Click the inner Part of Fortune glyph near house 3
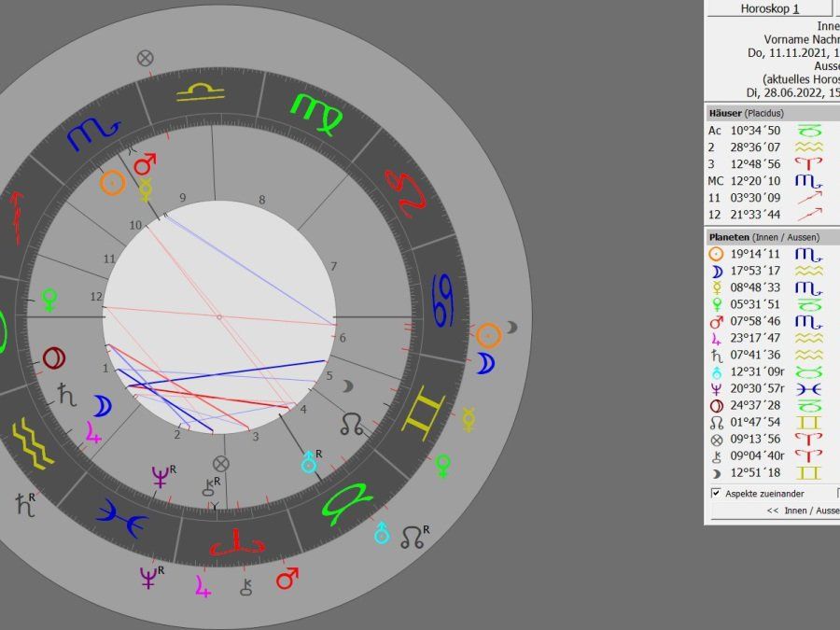840x630 pixels. 220,464
